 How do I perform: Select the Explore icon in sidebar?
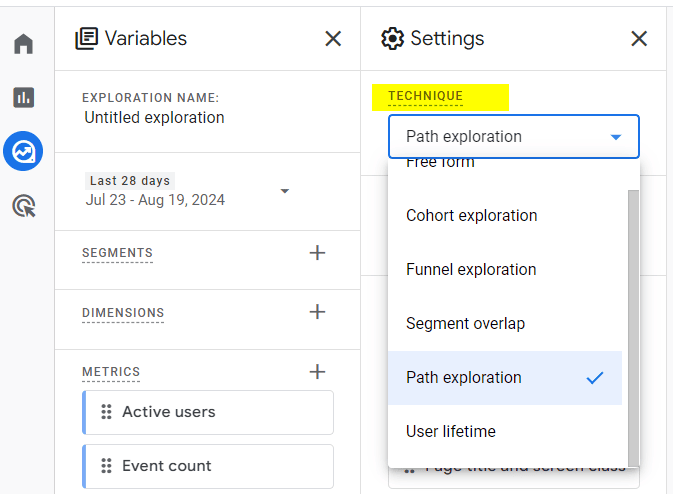point(23,152)
